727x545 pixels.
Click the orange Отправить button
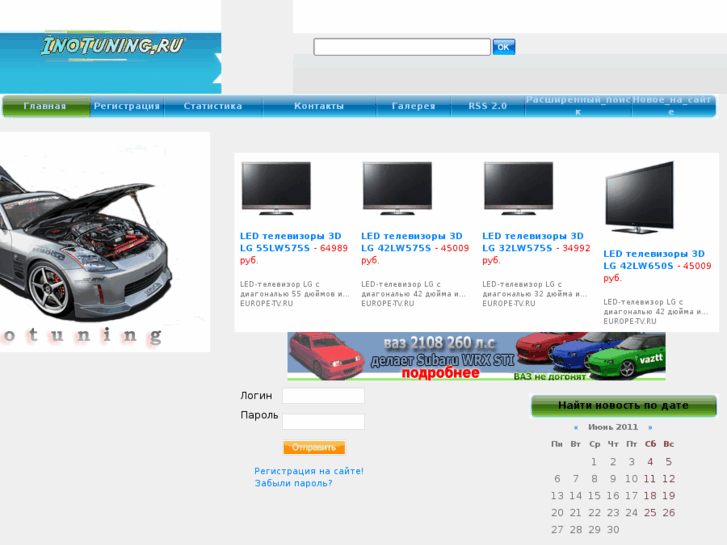coord(314,448)
